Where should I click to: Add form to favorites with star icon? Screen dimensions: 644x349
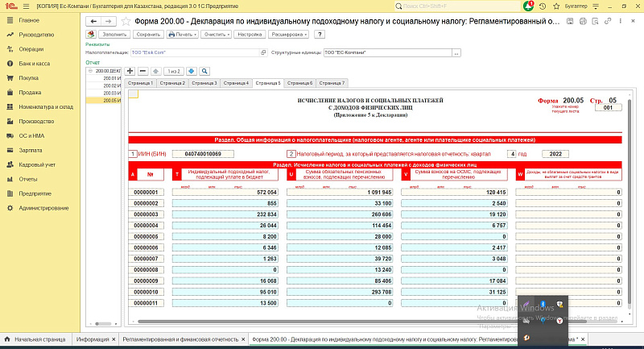point(125,20)
